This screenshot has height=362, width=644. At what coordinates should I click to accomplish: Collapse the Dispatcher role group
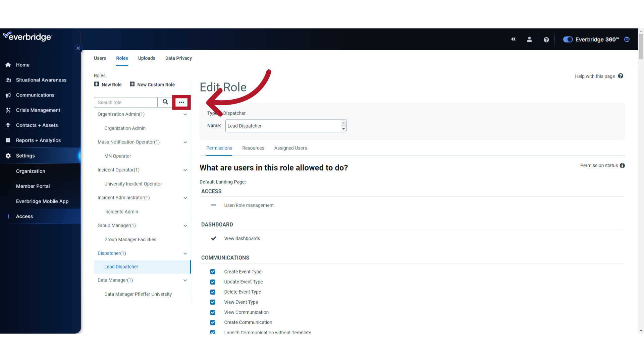[x=185, y=253]
